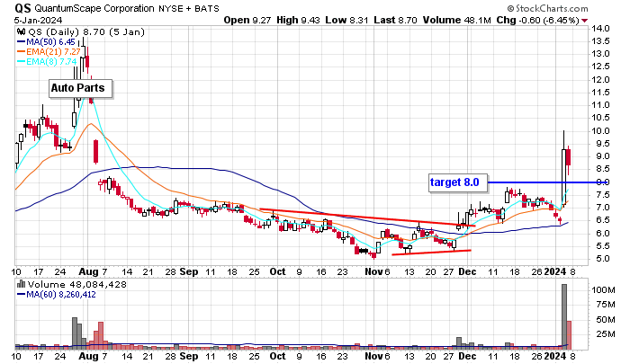The width and height of the screenshot is (630, 364).
Task: Click the Dec label on the upper date axis
Action: point(467,271)
